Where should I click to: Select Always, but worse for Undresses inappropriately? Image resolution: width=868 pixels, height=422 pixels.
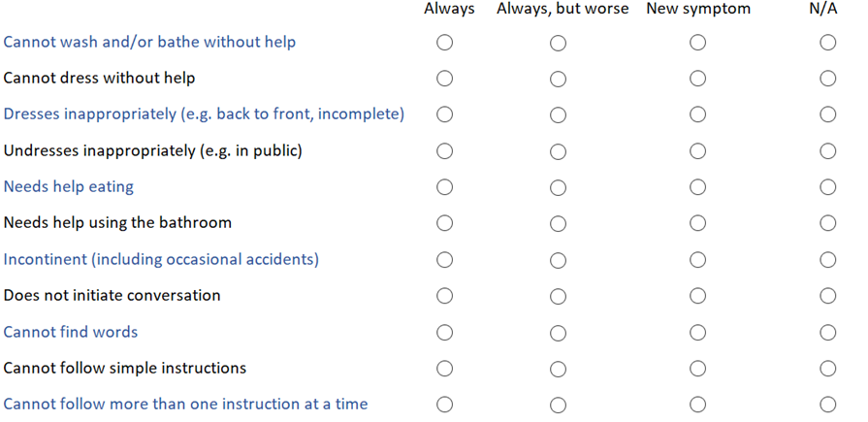(558, 151)
